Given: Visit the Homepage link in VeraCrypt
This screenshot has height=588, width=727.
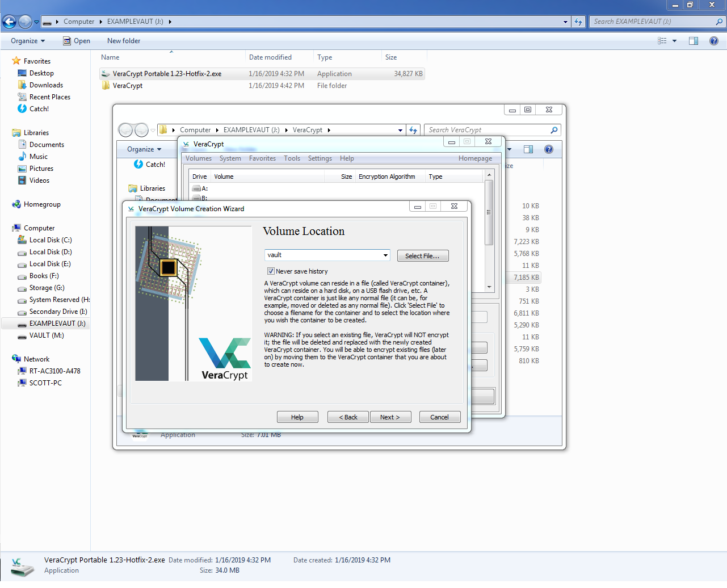Looking at the screenshot, I should [476, 158].
